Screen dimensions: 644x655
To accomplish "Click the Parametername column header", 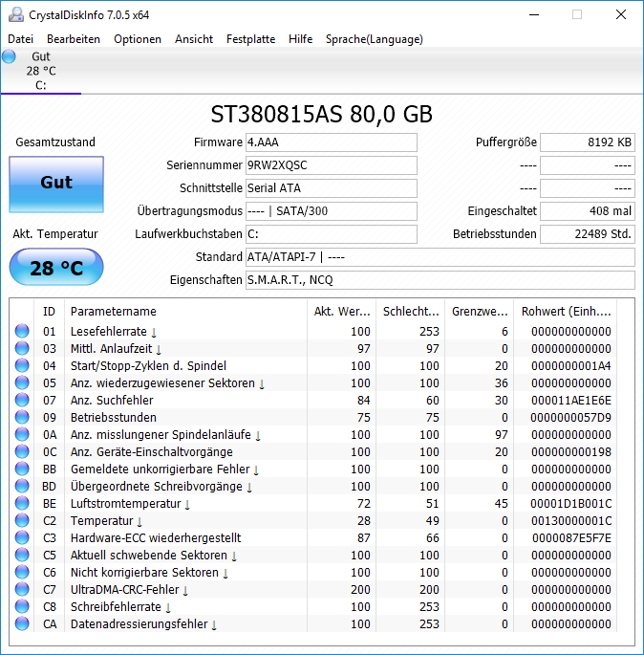I will 185,311.
